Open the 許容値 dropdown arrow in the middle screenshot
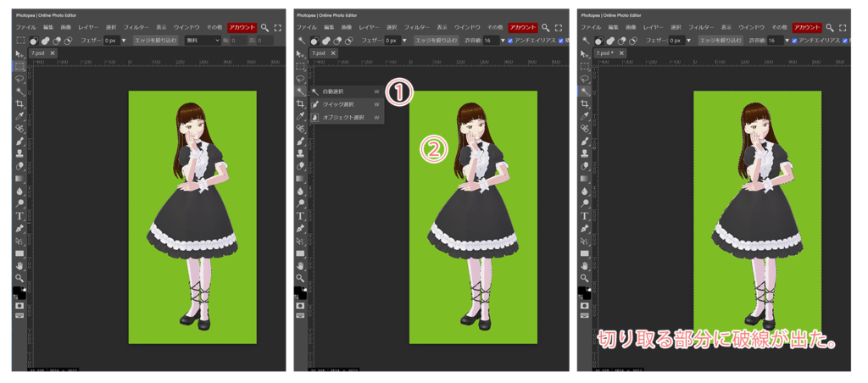868x383 pixels. pos(502,41)
